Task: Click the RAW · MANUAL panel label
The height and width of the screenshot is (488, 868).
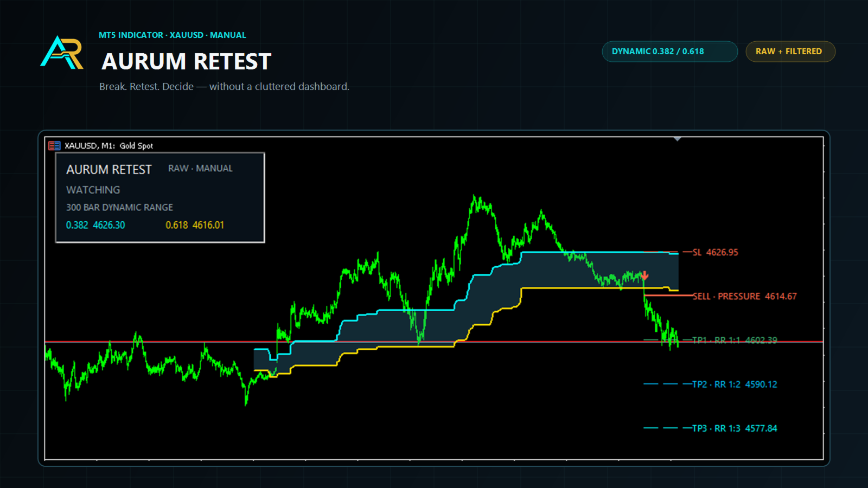Action: tap(200, 169)
